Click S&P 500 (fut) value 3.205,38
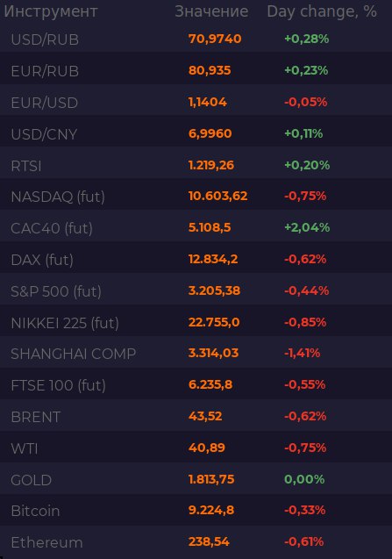The image size is (392, 559). point(214,290)
